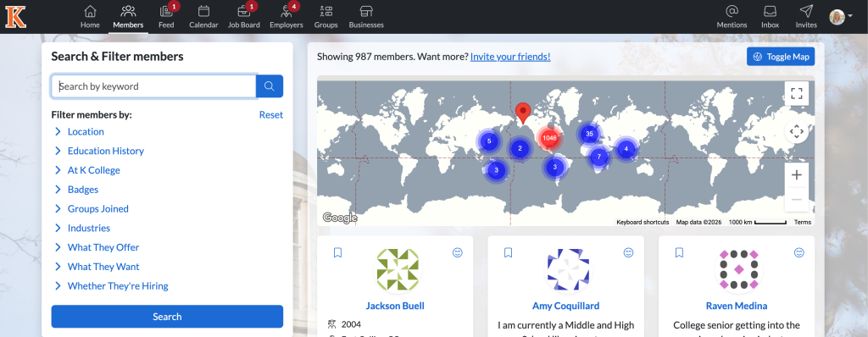Click the 5 member map cluster
The width and height of the screenshot is (868, 337).
(489, 141)
